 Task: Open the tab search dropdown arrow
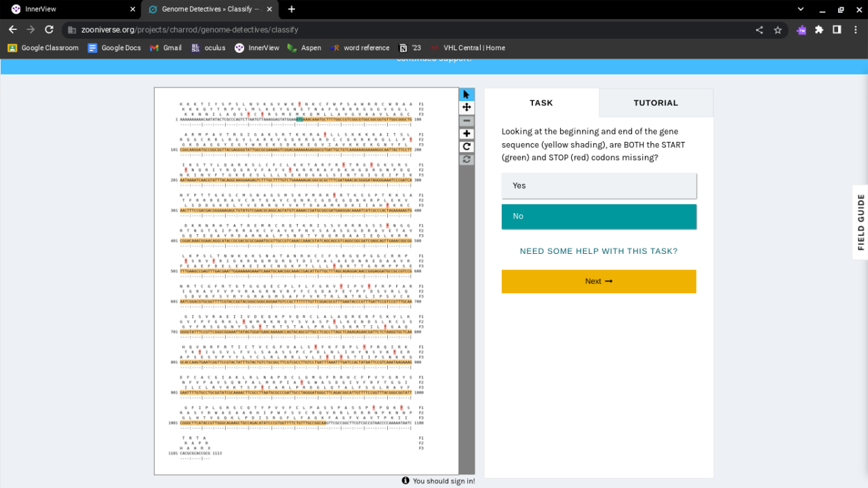coord(801,10)
